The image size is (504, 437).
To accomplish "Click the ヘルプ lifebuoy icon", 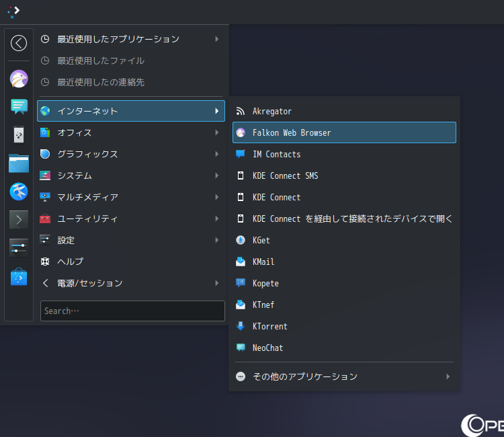I will click(45, 262).
